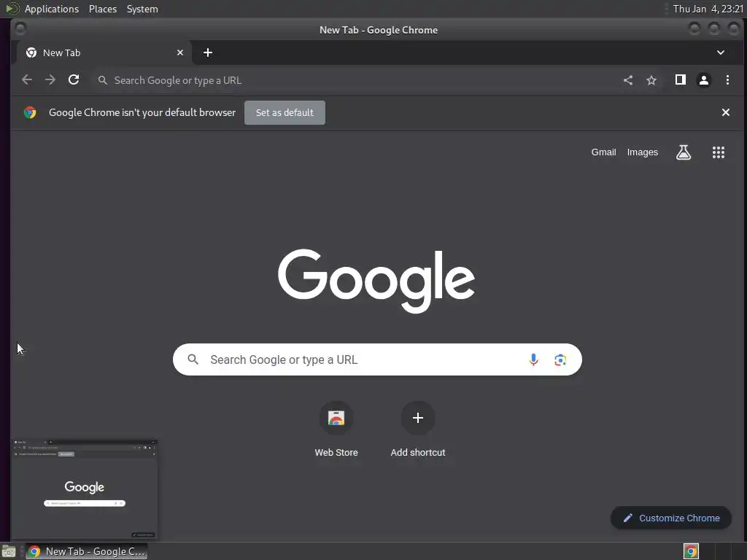Click Set as default button
The height and width of the screenshot is (560, 747).
[285, 112]
